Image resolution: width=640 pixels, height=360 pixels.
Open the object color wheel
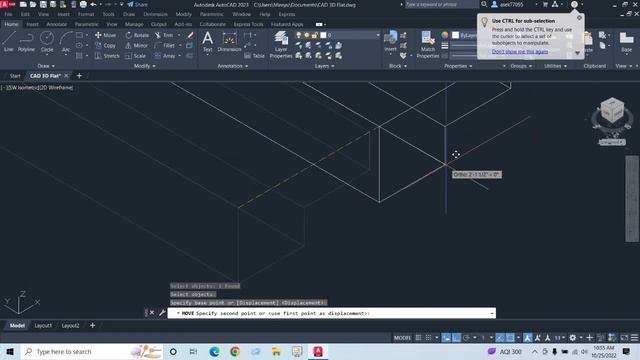[444, 35]
